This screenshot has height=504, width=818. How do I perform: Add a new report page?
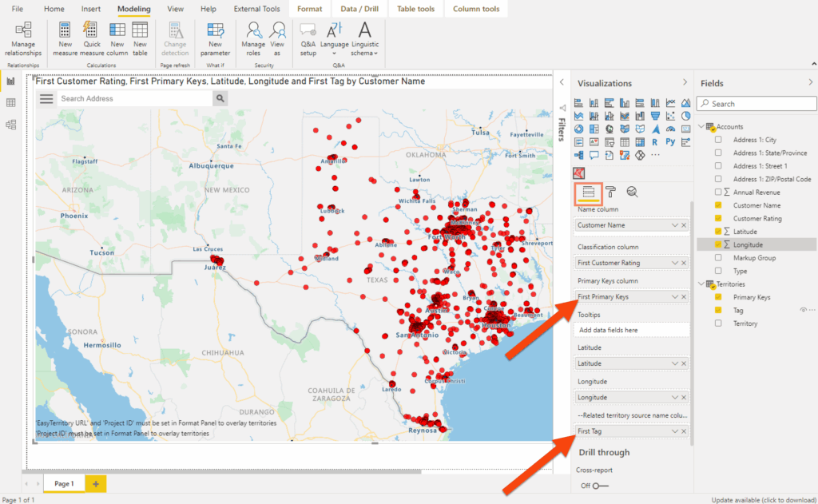pyautogui.click(x=95, y=483)
